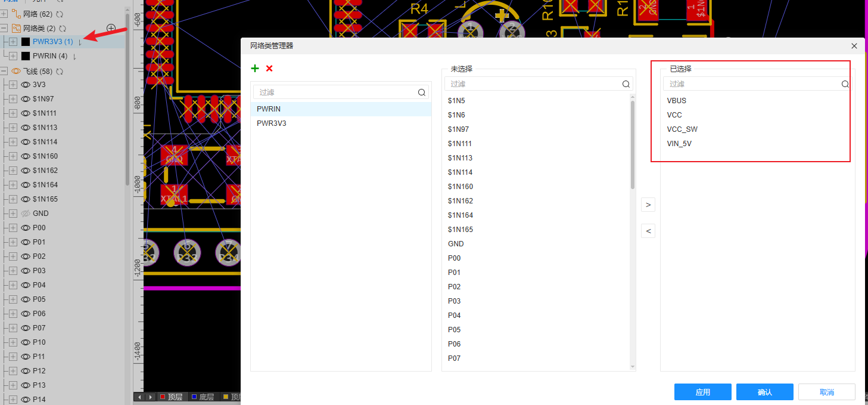
Task: Toggle visibility of all 飞线 ratlines
Action: (16, 71)
